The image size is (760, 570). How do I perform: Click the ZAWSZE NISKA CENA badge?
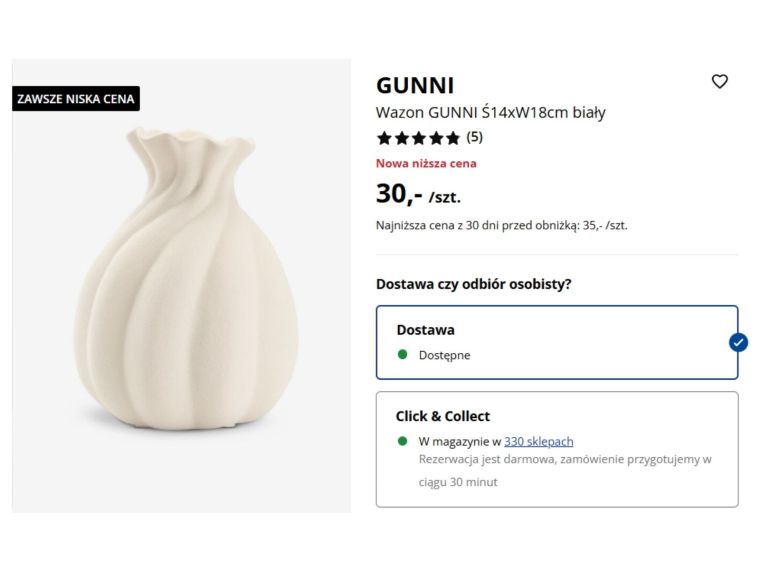[75, 99]
